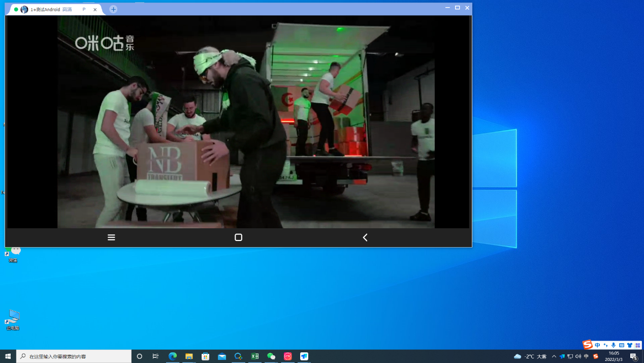Open the weather widget showing -2°C

530,356
